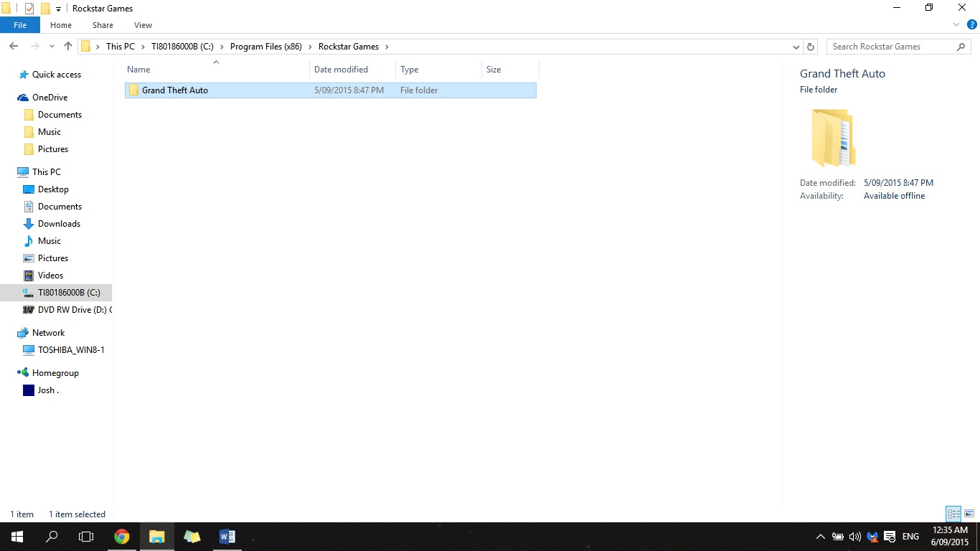Switch to the Share ribbon tab
Screen dimensions: 980x551
coord(103,25)
